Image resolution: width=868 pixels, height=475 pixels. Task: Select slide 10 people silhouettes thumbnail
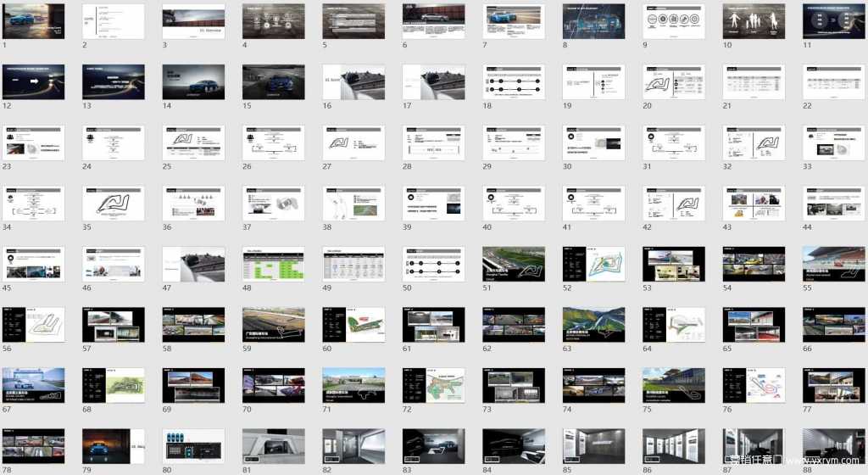point(754,21)
